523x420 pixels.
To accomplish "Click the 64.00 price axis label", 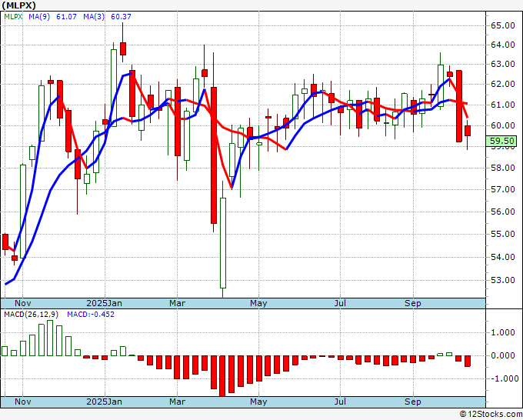I will [x=502, y=45].
